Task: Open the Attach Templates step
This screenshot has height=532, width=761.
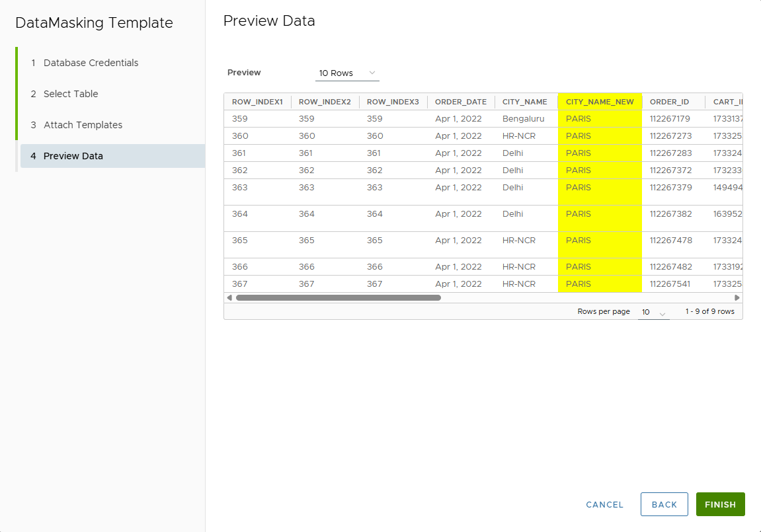Action: (x=83, y=125)
